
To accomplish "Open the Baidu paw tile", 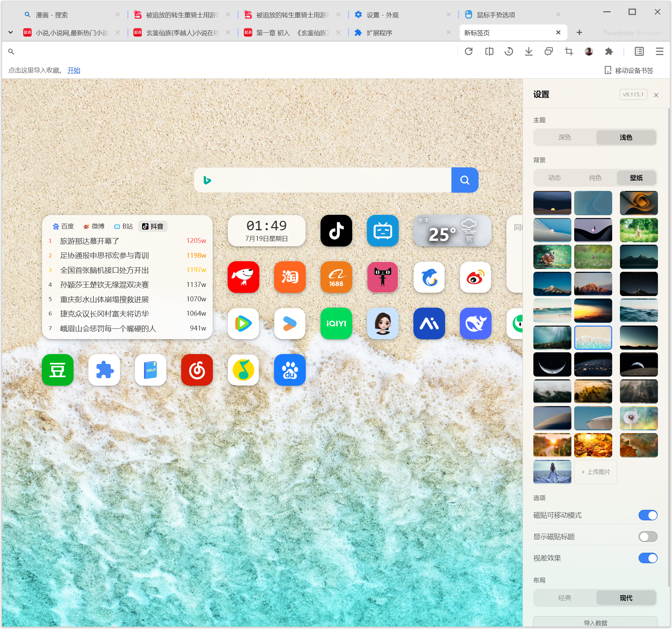I will (290, 370).
